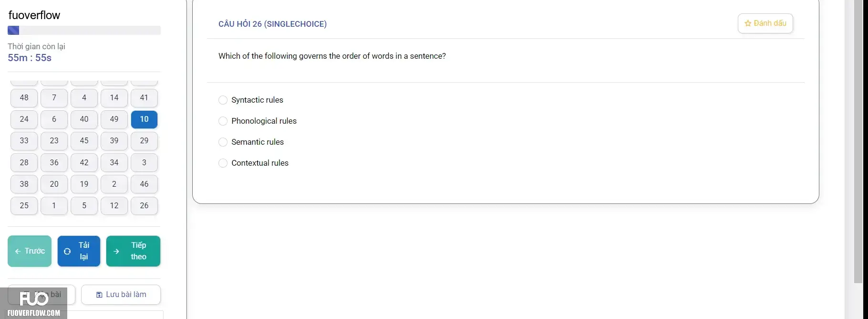Jump to question number 46

(x=144, y=184)
